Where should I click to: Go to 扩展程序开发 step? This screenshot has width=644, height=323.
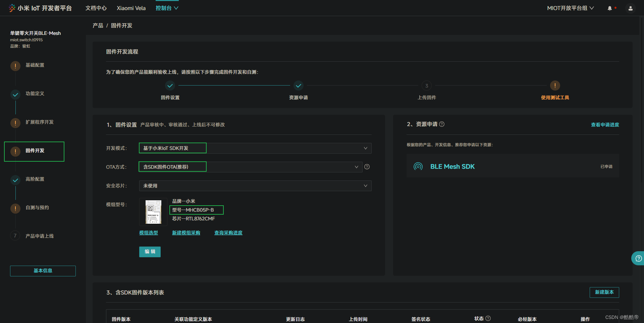(x=40, y=122)
